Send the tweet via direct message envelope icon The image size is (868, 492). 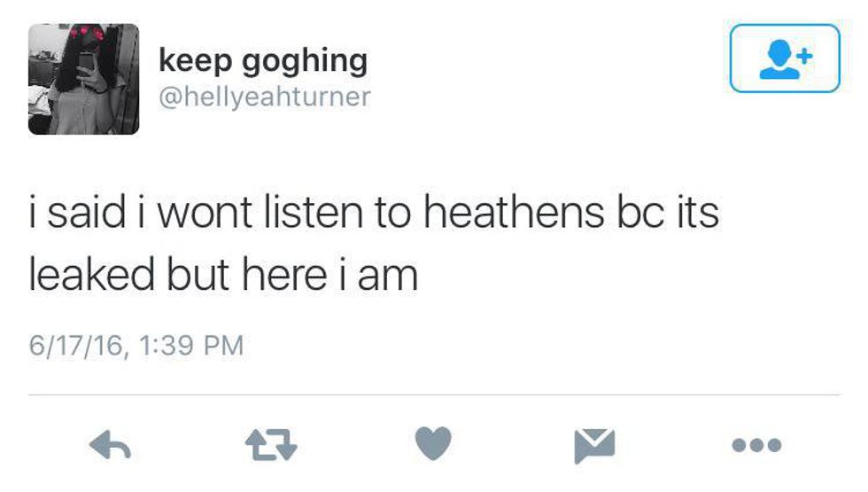[x=594, y=445]
